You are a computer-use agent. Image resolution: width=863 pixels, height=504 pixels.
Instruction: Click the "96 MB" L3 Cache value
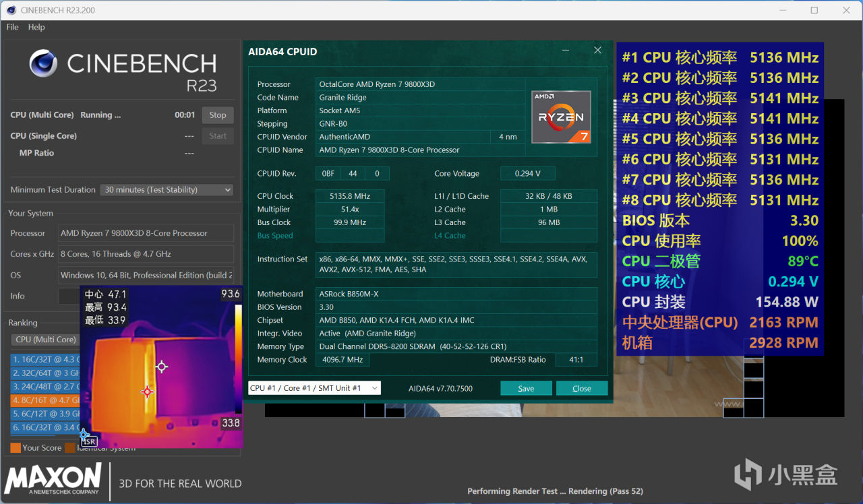(549, 222)
